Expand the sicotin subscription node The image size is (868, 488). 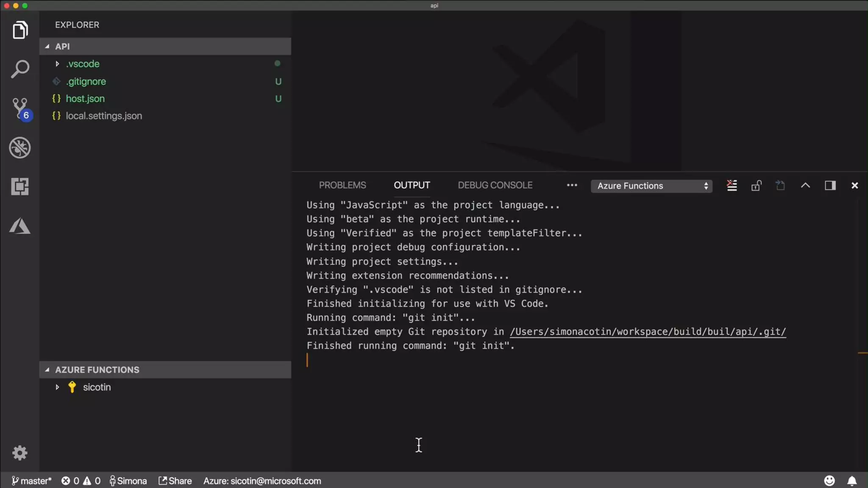tap(97, 387)
